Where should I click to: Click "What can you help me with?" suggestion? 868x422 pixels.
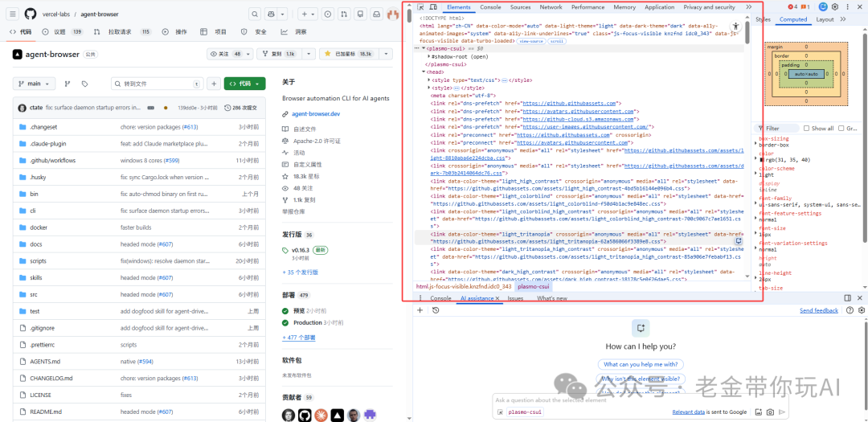pos(641,364)
